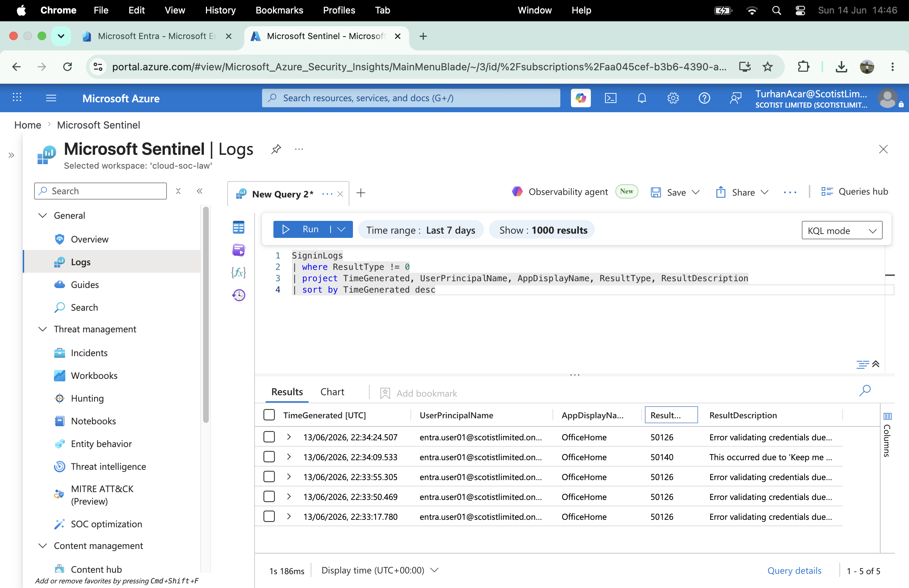Image resolution: width=909 pixels, height=588 pixels.
Task: Open the Query details link
Action: [x=794, y=571]
